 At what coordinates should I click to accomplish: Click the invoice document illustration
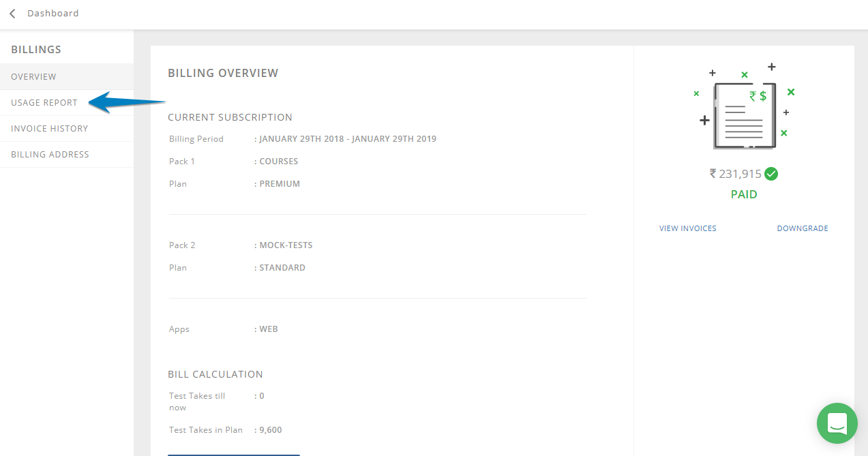(x=744, y=113)
